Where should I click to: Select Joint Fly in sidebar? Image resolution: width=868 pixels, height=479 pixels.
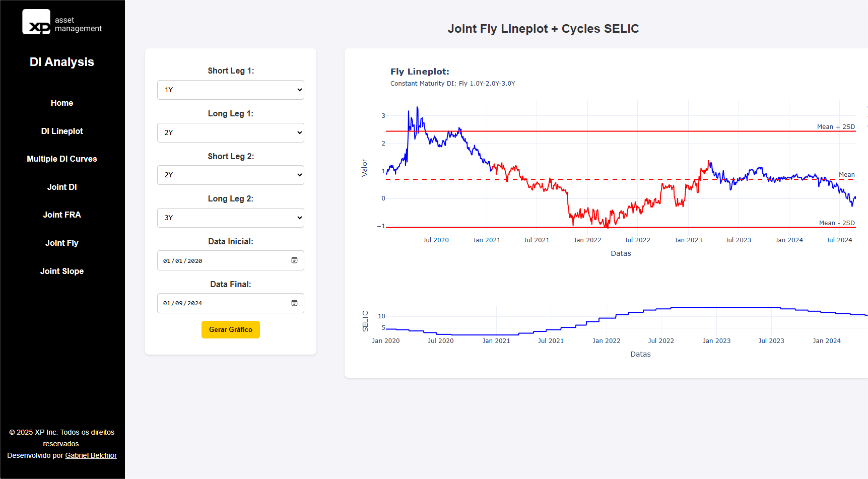point(62,243)
